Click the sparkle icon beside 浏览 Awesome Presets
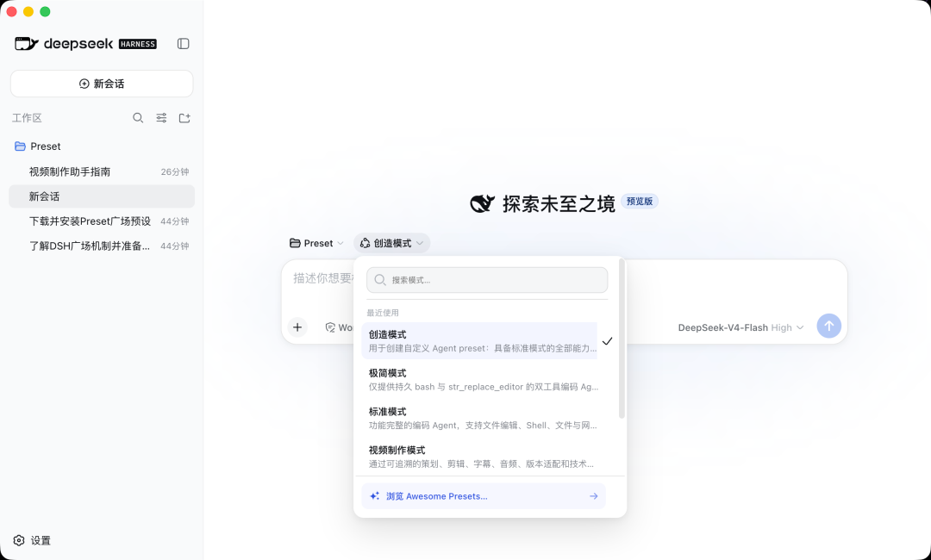931x560 pixels. coord(375,496)
